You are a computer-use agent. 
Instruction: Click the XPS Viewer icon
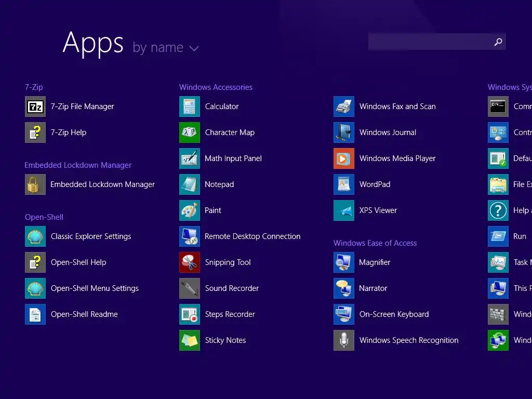click(x=344, y=210)
